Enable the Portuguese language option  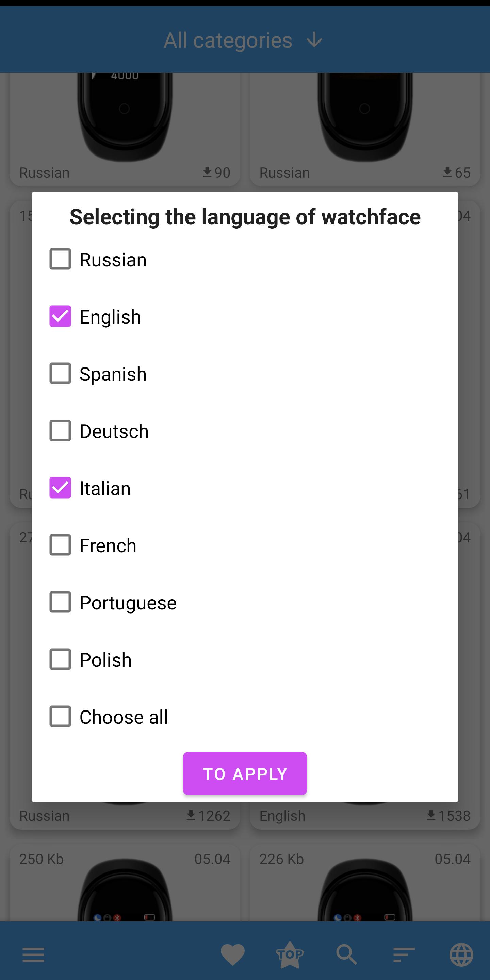[x=60, y=602]
